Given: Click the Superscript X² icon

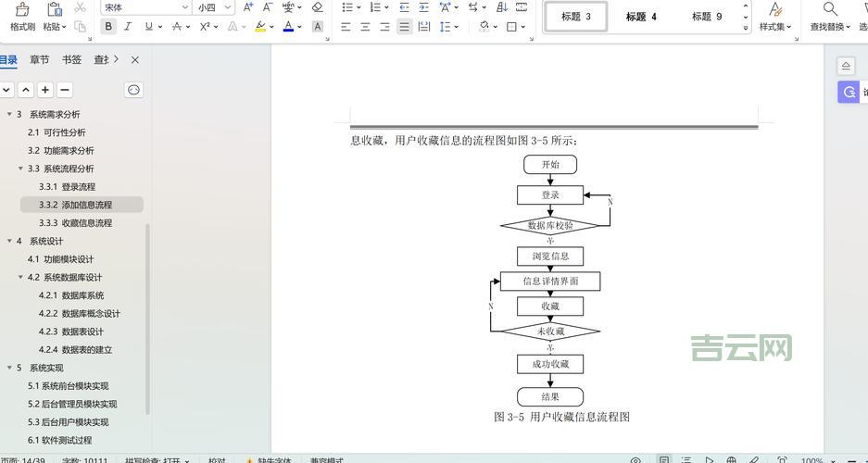Looking at the screenshot, I should point(205,26).
